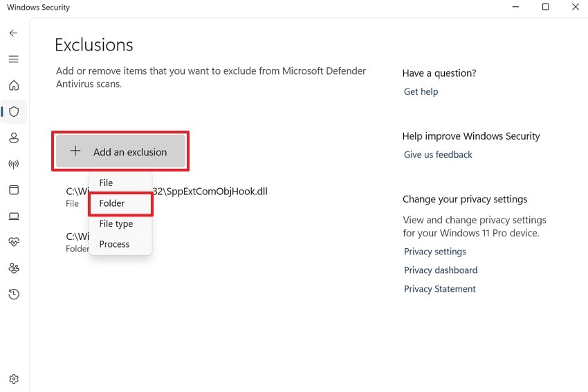The width and height of the screenshot is (588, 392).
Task: Select File type exclusion option
Action: 116,223
